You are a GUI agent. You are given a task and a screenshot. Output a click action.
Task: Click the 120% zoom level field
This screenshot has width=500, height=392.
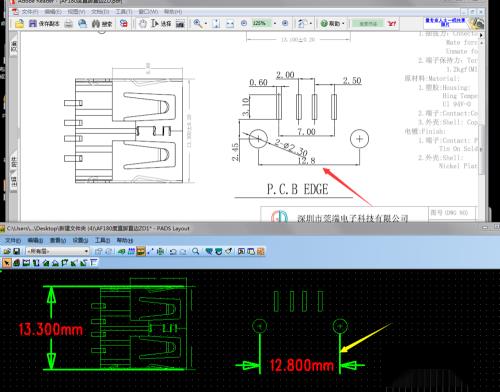coord(261,23)
